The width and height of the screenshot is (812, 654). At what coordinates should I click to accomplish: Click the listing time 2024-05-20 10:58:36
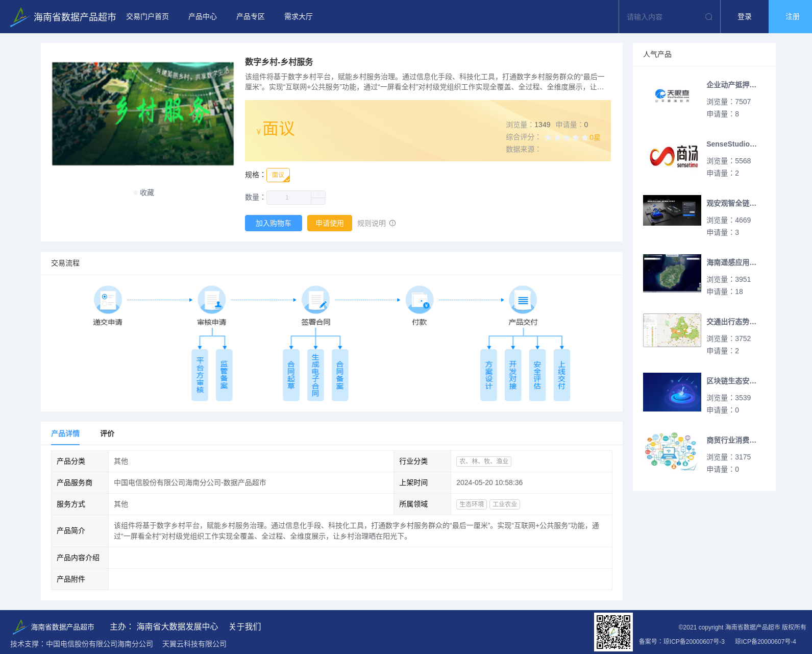point(489,482)
